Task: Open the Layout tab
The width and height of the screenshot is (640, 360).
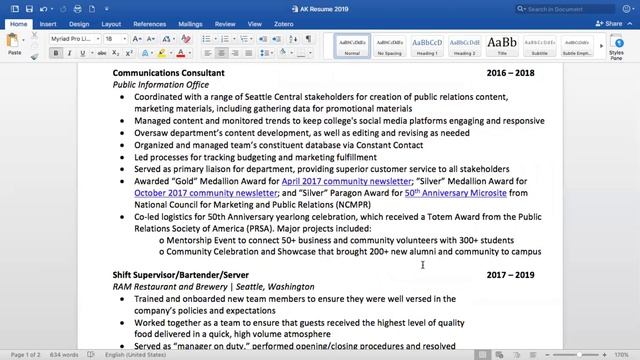Action: coord(111,24)
